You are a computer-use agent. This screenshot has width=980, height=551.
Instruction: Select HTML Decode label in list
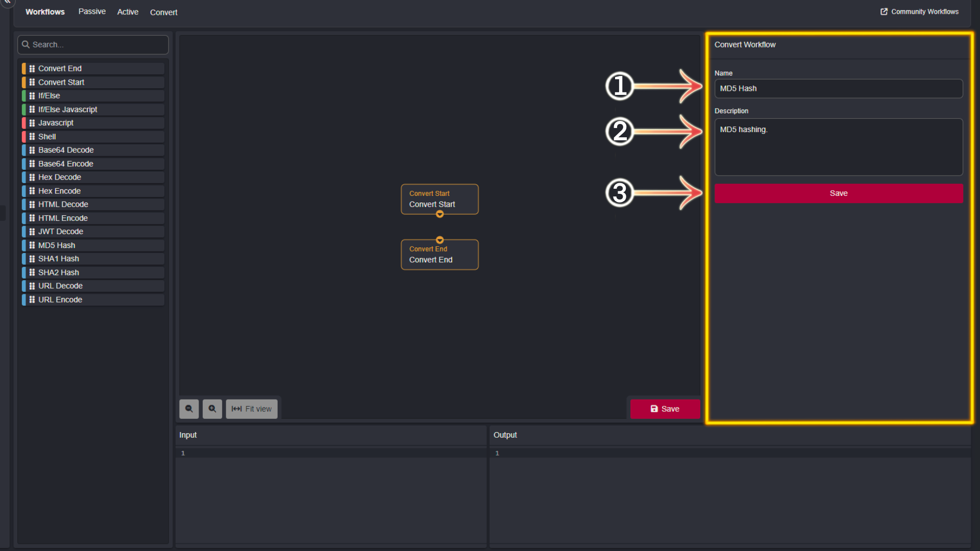click(x=63, y=204)
